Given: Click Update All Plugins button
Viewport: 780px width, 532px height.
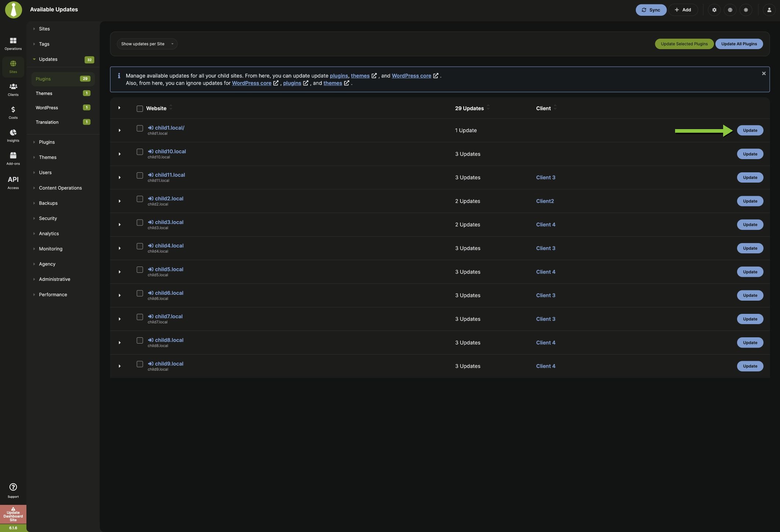Looking at the screenshot, I should click(x=739, y=44).
